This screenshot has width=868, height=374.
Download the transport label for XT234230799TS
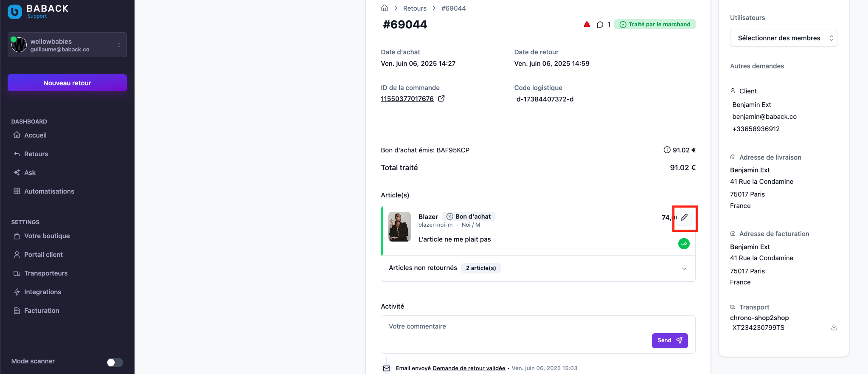point(834,327)
